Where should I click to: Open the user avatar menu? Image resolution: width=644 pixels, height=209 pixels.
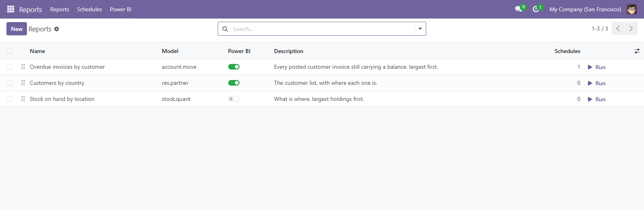tap(632, 9)
